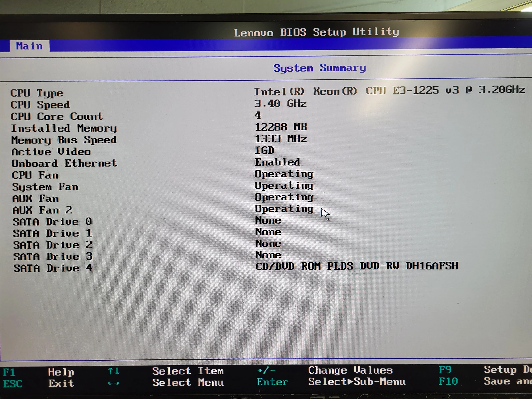
Task: Select the core count value 4
Action: pos(258,115)
